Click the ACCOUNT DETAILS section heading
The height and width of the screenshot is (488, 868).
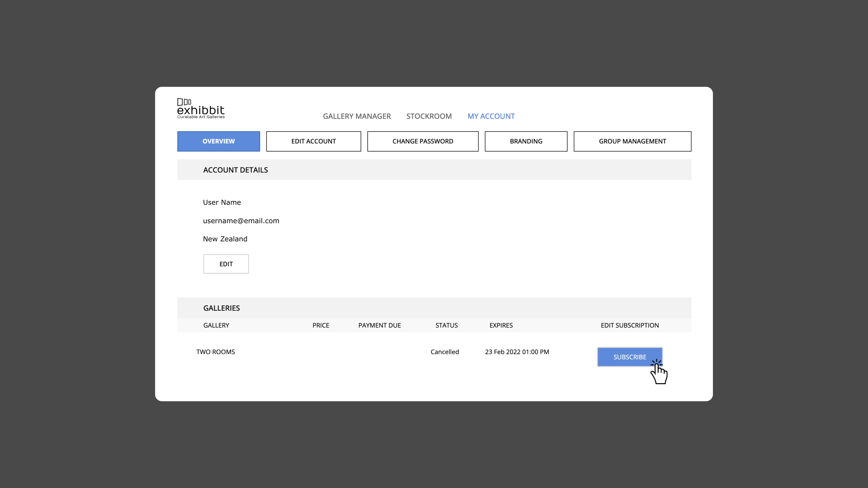click(x=236, y=170)
